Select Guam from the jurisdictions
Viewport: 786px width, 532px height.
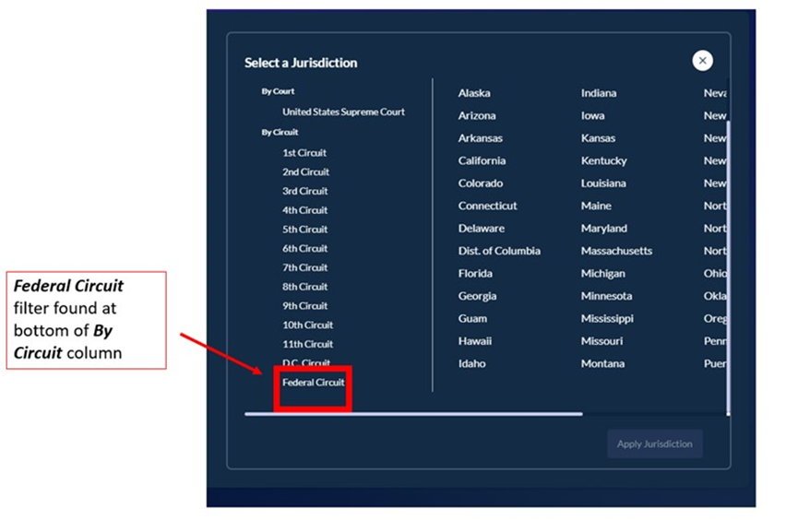pyautogui.click(x=472, y=319)
